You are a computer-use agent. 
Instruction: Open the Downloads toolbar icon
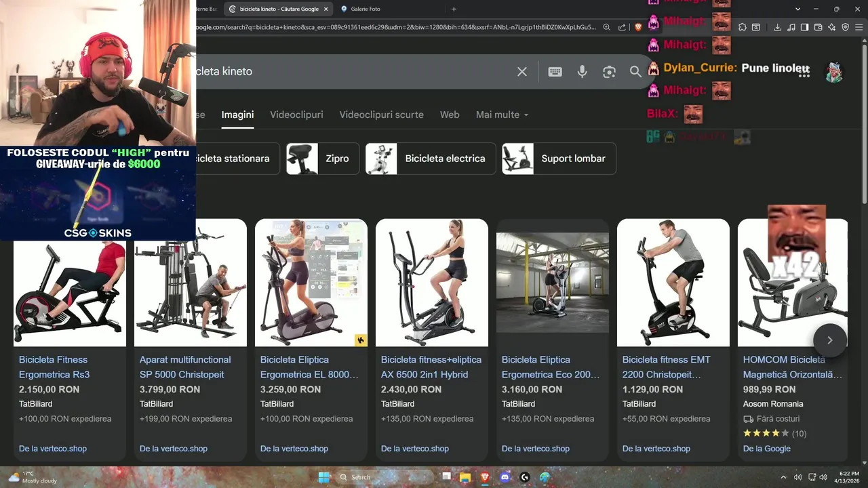(777, 27)
